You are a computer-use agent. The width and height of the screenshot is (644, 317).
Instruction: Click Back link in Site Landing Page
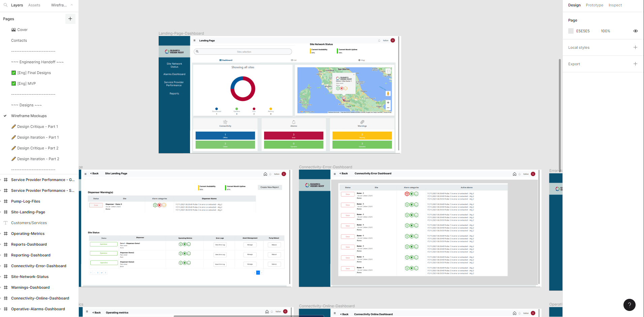coord(94,174)
